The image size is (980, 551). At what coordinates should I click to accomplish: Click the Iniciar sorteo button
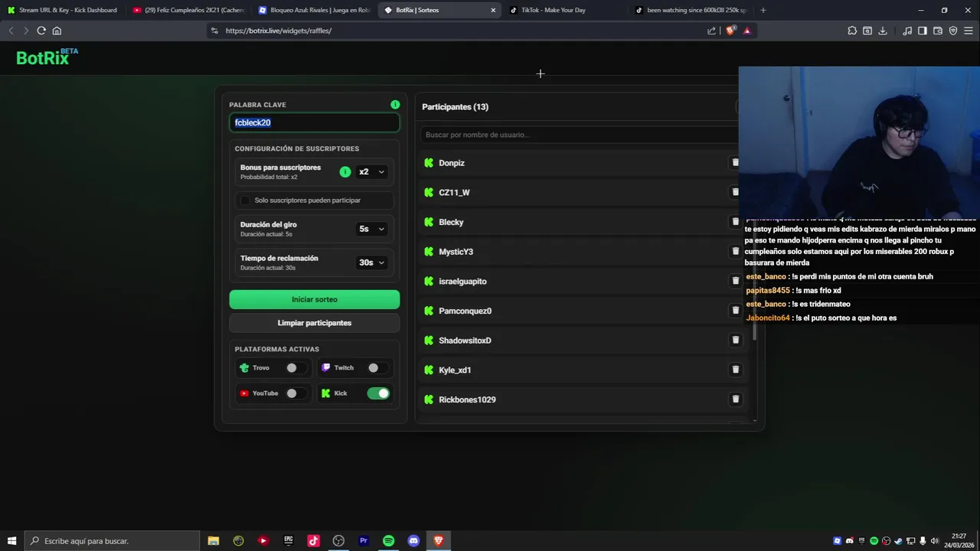[315, 299]
